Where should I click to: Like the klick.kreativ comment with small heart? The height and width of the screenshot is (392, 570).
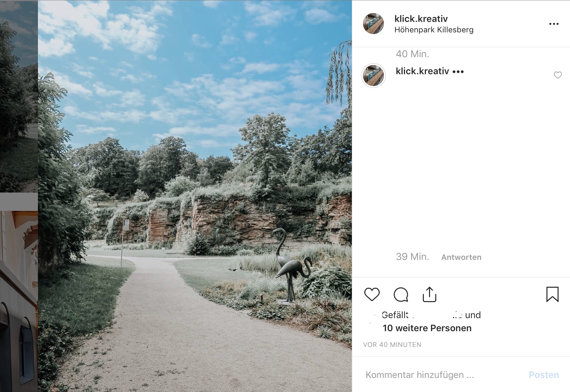pos(558,75)
